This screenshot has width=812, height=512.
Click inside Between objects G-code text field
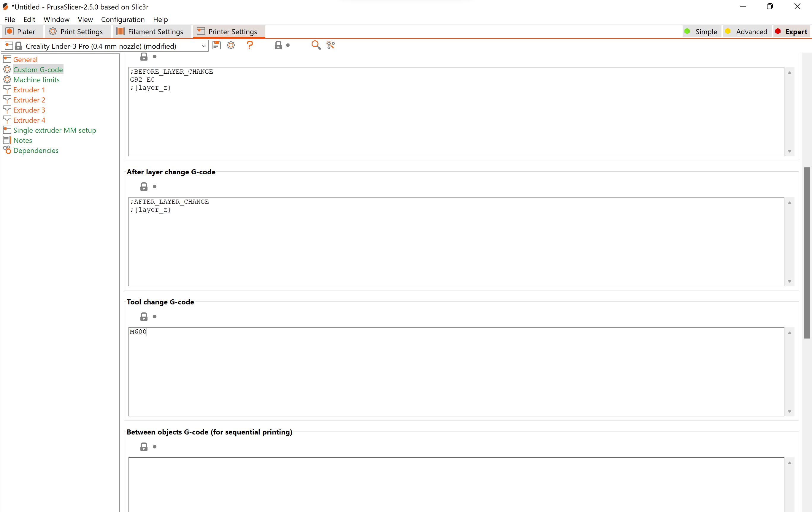[455, 484]
